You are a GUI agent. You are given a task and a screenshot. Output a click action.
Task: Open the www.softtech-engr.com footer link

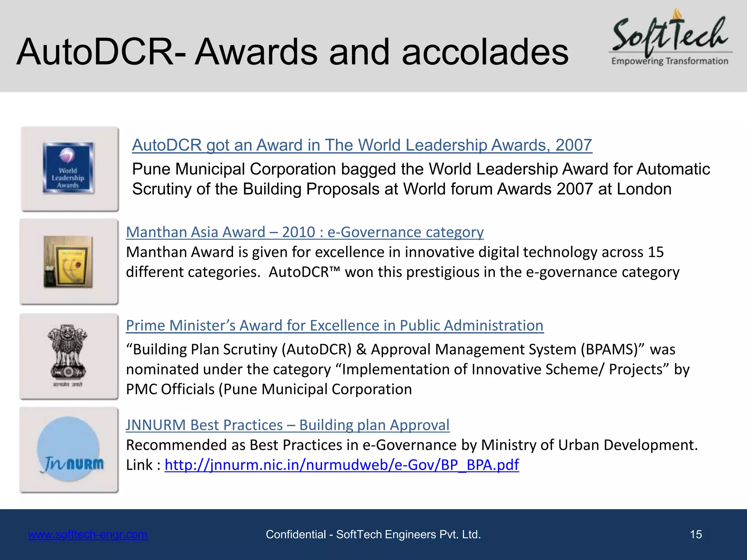[x=88, y=534]
